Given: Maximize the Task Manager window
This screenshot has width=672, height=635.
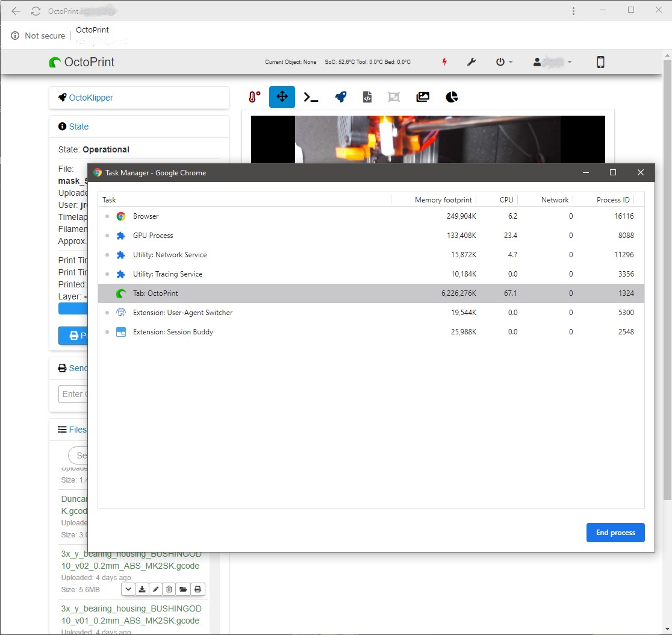Looking at the screenshot, I should tap(613, 172).
